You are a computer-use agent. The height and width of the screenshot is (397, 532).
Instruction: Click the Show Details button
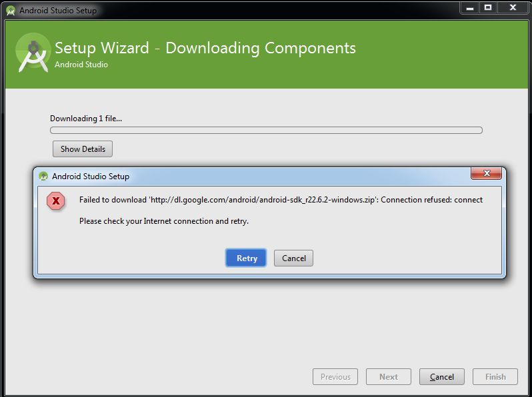tap(83, 149)
